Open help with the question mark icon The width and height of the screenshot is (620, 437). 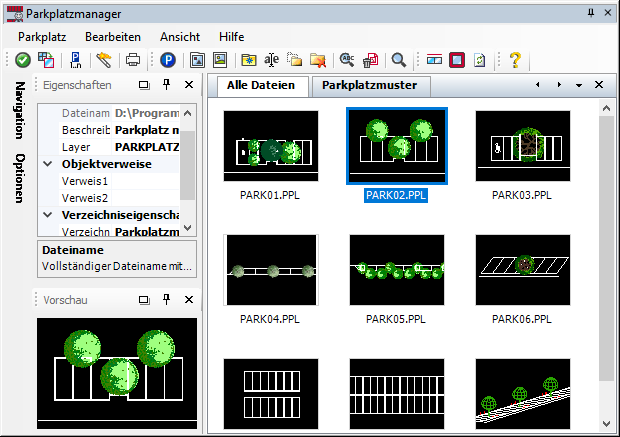click(x=515, y=60)
